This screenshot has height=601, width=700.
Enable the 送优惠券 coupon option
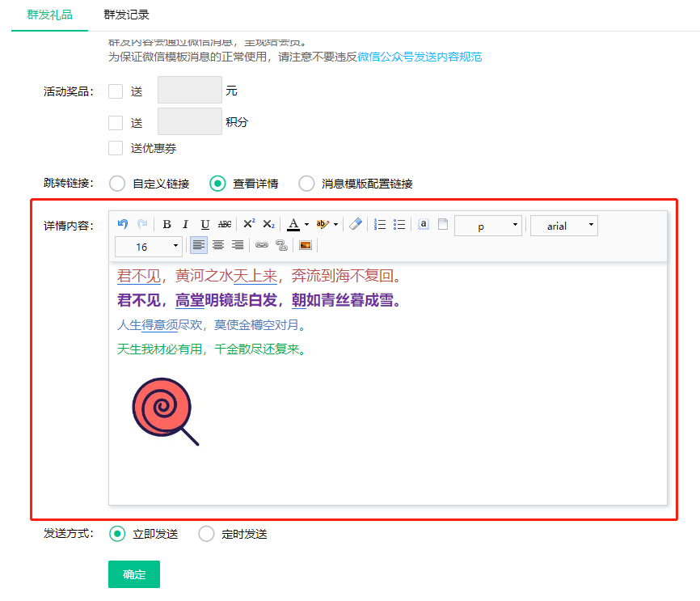click(x=116, y=148)
